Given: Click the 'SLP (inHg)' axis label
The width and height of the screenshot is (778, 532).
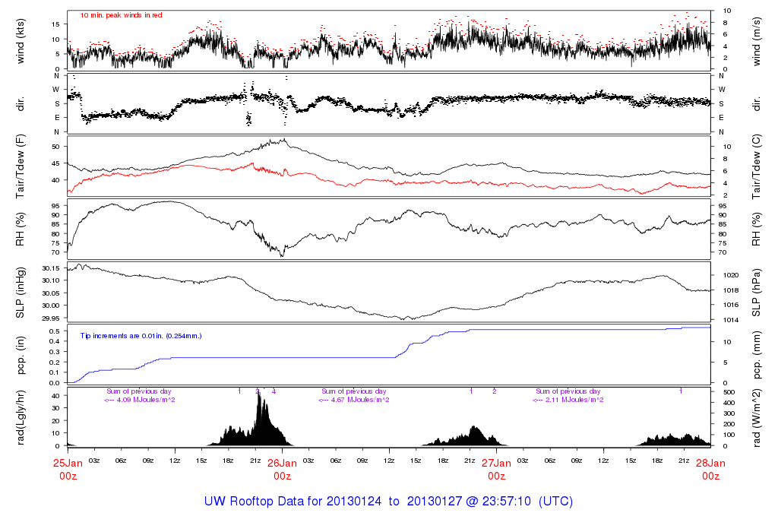Looking at the screenshot, I should point(20,293).
